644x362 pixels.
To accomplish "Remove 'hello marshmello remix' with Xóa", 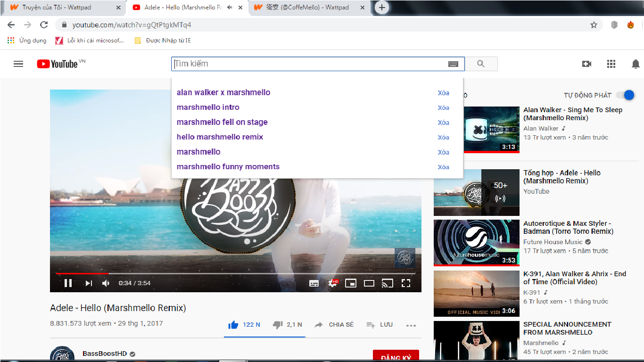I will tap(443, 137).
